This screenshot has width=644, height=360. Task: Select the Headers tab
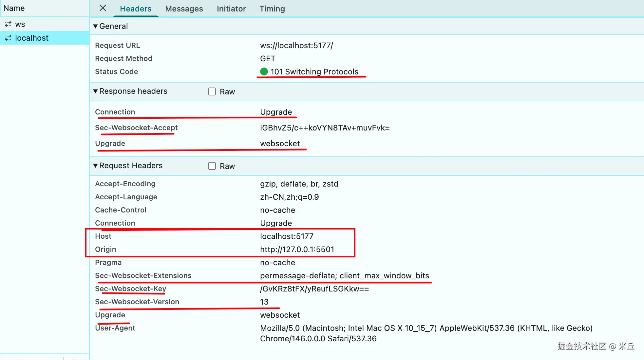click(136, 9)
